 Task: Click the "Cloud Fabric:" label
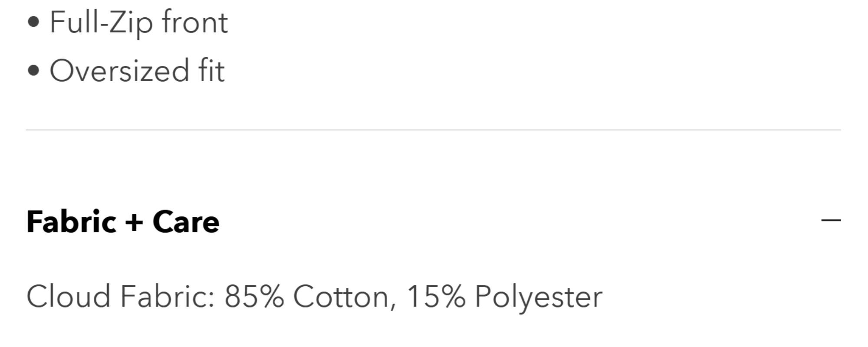pyautogui.click(x=120, y=297)
